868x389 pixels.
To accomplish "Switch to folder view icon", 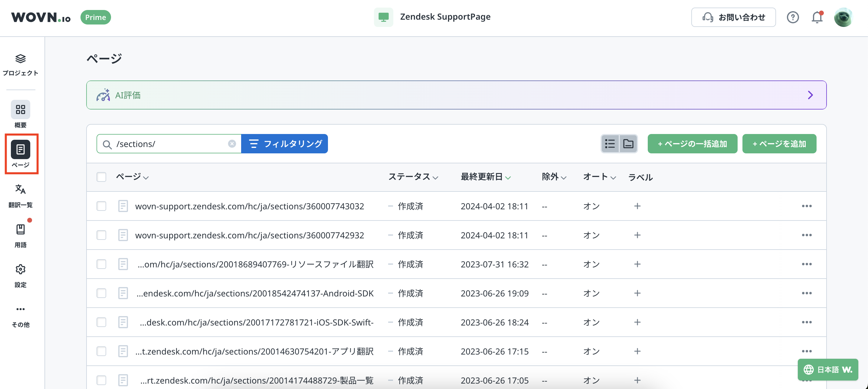I will click(628, 144).
